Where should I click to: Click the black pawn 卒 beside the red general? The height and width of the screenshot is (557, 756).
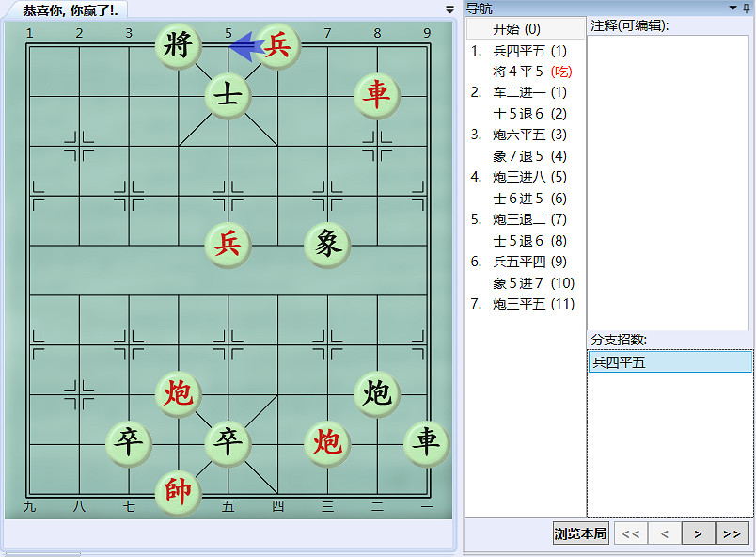[228, 442]
